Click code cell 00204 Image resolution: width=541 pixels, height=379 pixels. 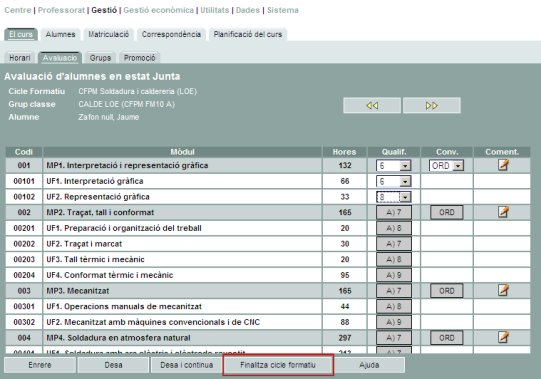pyautogui.click(x=24, y=275)
